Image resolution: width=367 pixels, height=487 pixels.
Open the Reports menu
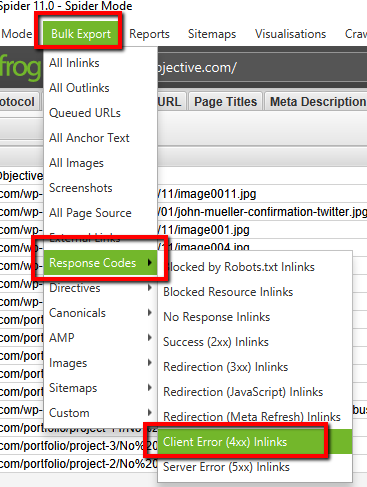coord(149,34)
